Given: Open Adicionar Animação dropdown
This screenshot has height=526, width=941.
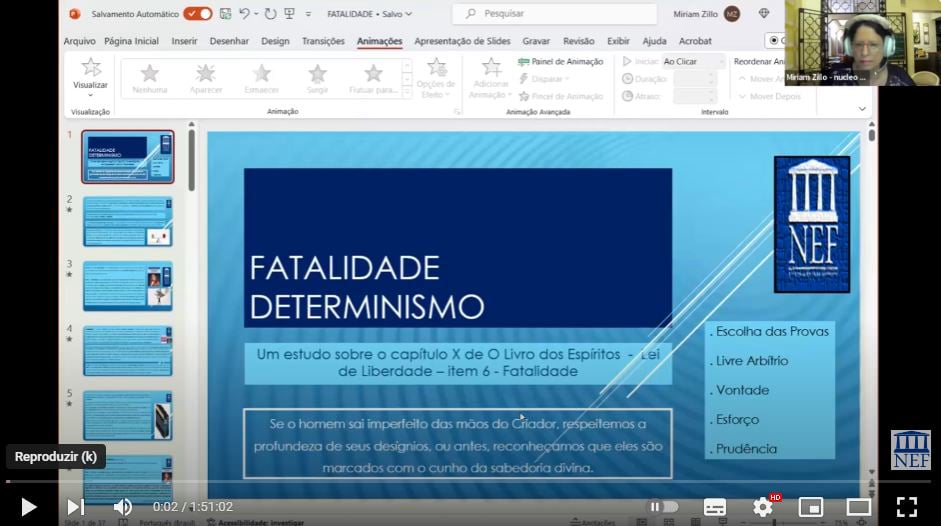Looking at the screenshot, I should 490,79.
